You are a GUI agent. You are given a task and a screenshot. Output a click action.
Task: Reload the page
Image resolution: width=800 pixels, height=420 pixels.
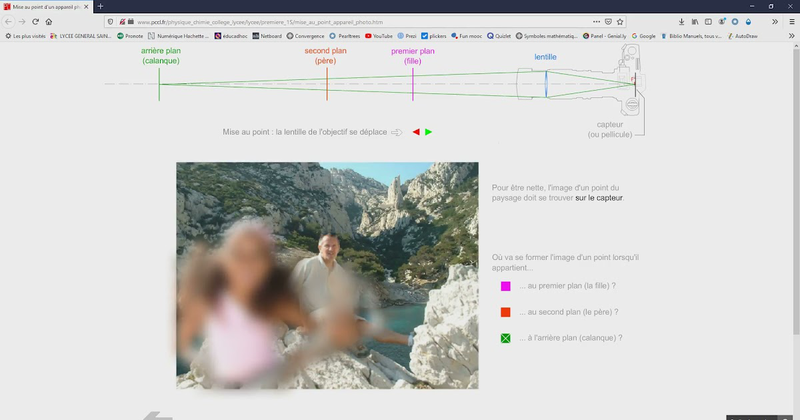click(35, 21)
